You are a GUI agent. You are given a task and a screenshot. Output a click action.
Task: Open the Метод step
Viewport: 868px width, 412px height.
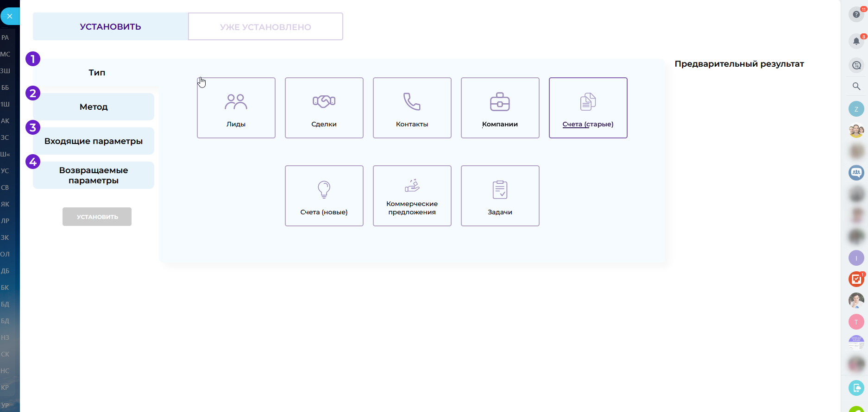(94, 107)
